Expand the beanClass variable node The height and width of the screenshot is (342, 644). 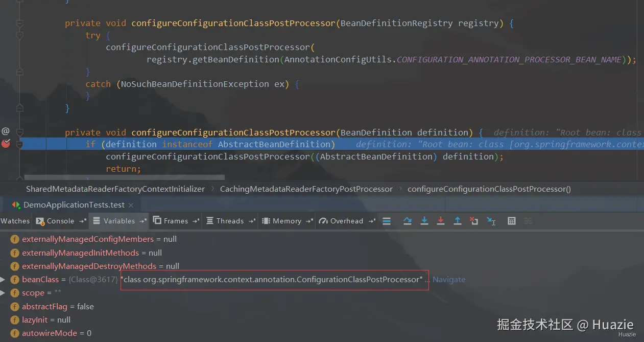point(3,280)
